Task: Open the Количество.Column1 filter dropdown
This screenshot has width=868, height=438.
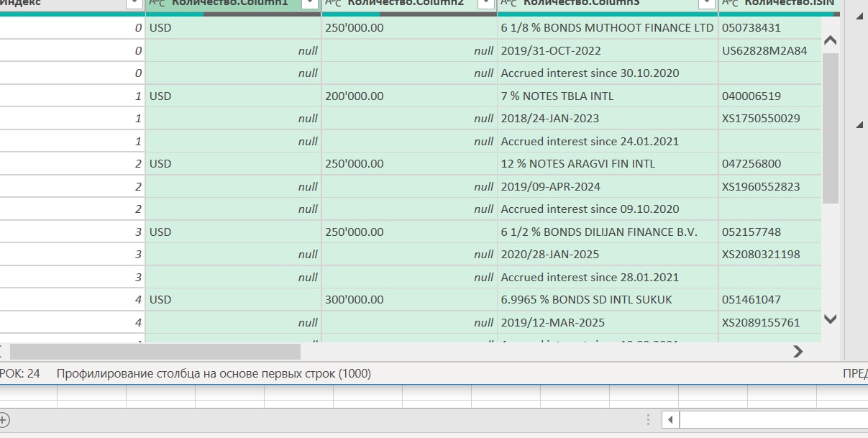Action: click(x=310, y=4)
